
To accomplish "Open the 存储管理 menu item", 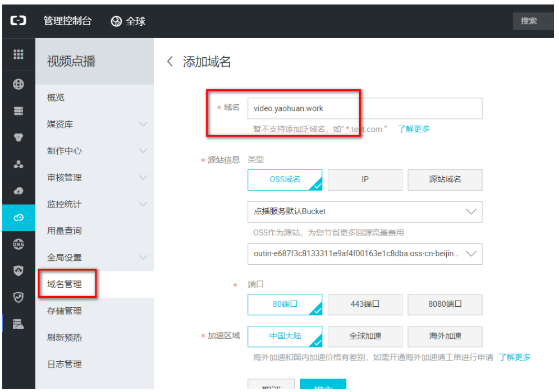I will pyautogui.click(x=94, y=311).
